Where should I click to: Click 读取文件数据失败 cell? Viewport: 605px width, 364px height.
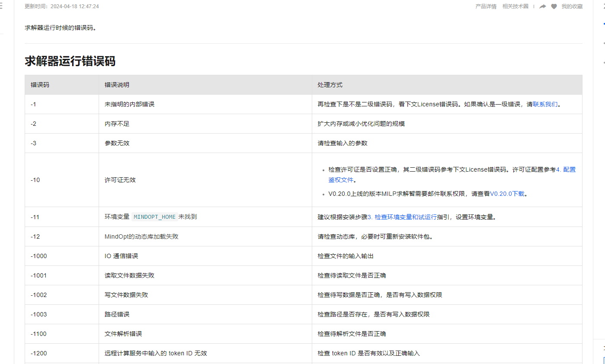click(205, 275)
